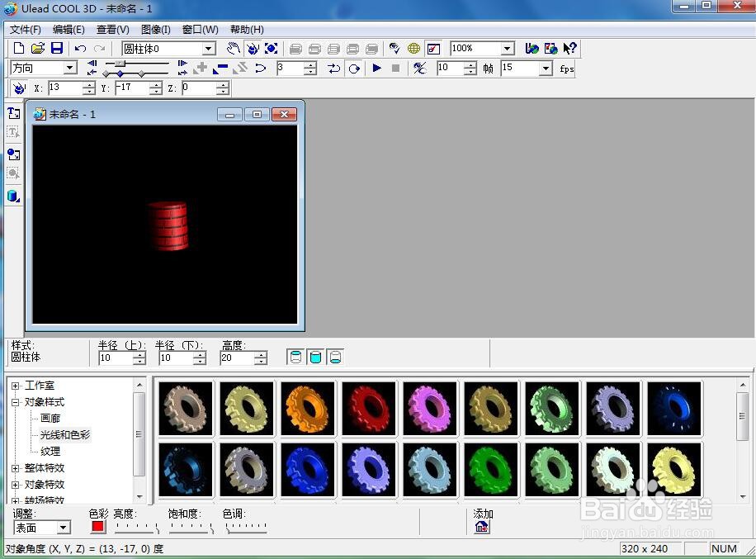Viewport: 756px width, 559px height.
Task: Open the 100% zoom dropdown
Action: tap(507, 49)
